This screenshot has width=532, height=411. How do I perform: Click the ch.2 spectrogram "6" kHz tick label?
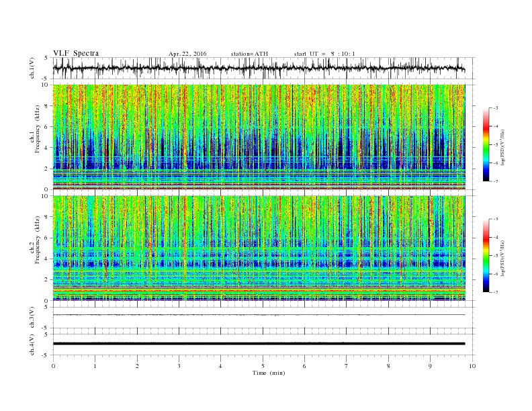click(48, 238)
